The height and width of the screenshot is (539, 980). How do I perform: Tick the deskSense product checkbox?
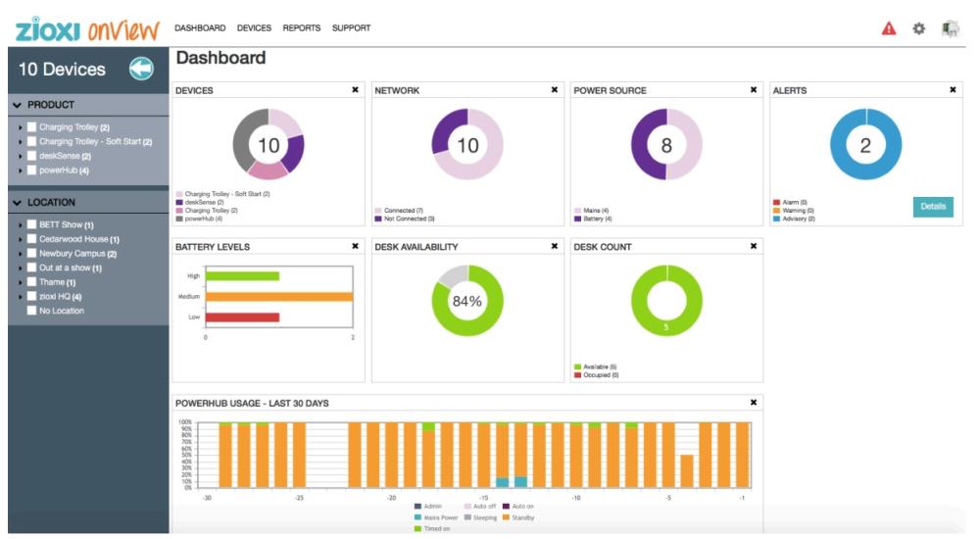coord(32,156)
